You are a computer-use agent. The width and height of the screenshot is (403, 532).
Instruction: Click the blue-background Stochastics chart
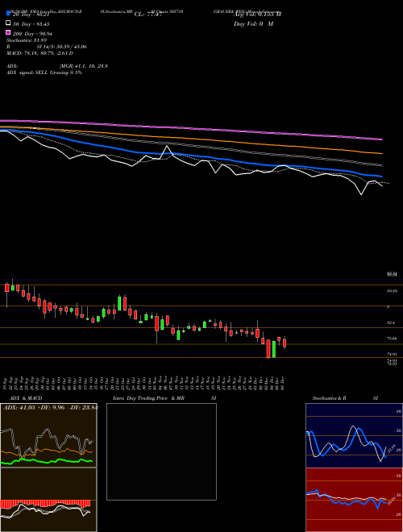(x=354, y=435)
